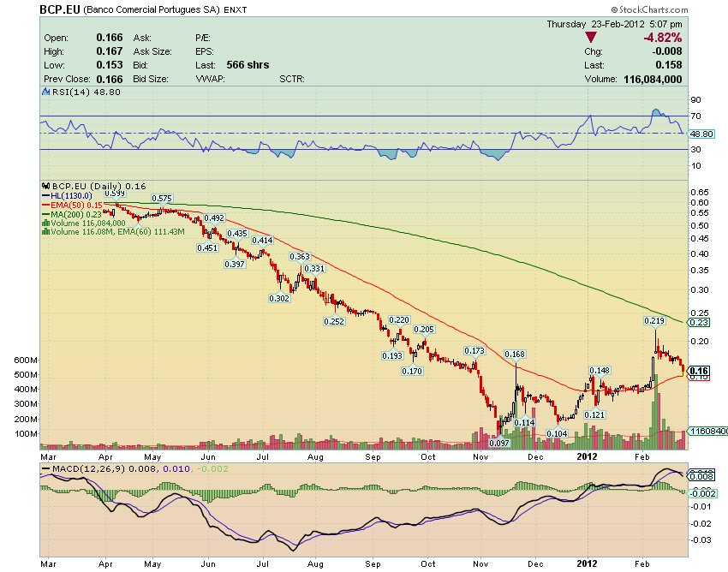Image resolution: width=728 pixels, height=572 pixels.
Task: Click the MA(200) 0.23 legend entry
Action: click(x=72, y=214)
